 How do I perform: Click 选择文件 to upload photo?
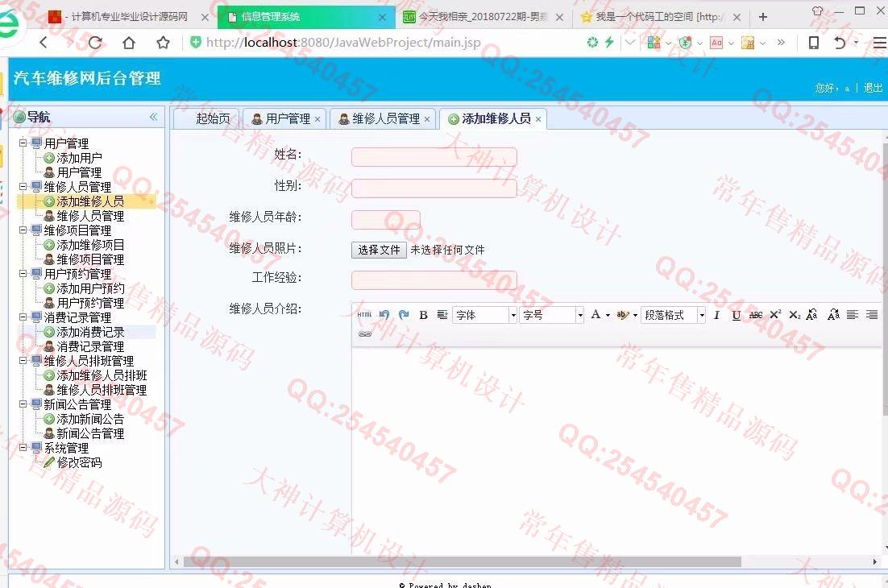tap(379, 251)
